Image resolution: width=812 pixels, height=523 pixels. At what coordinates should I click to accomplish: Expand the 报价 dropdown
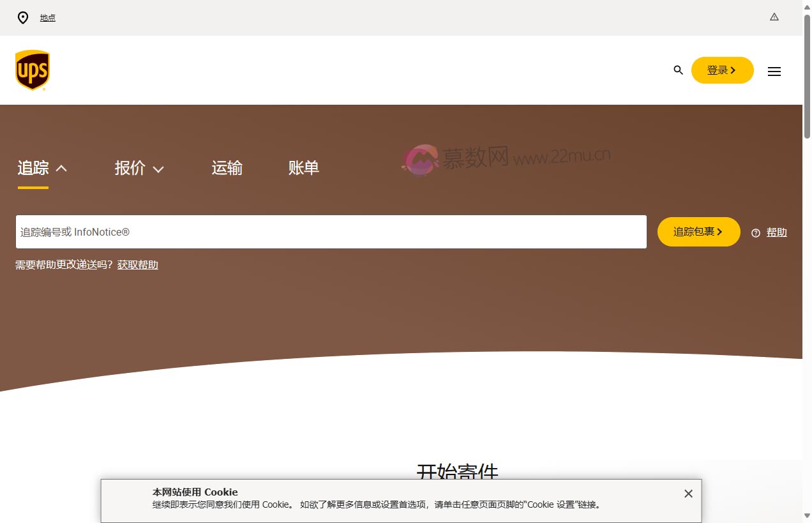(158, 169)
